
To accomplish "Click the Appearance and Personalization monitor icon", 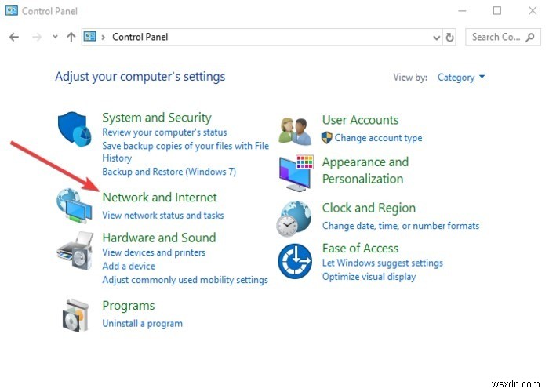I will click(296, 173).
